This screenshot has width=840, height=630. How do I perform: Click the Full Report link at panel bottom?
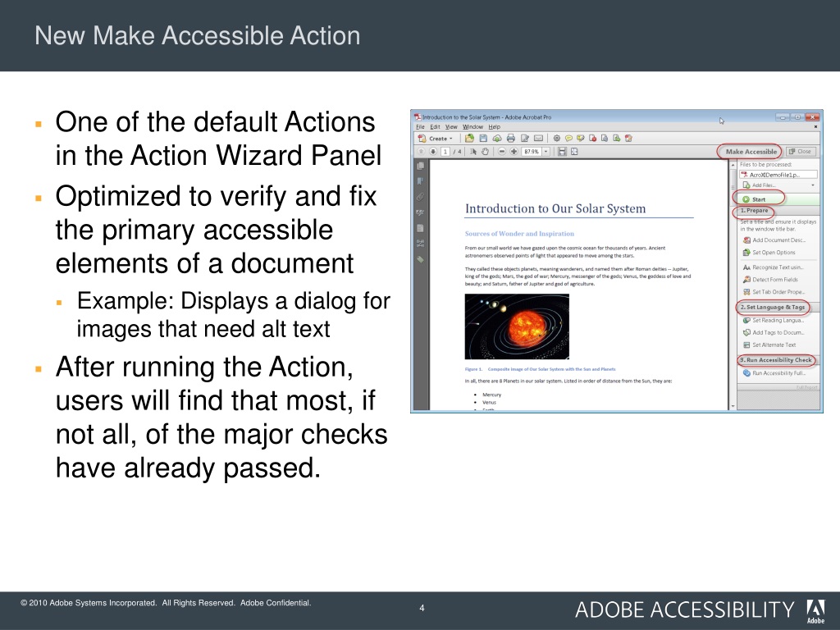(807, 387)
